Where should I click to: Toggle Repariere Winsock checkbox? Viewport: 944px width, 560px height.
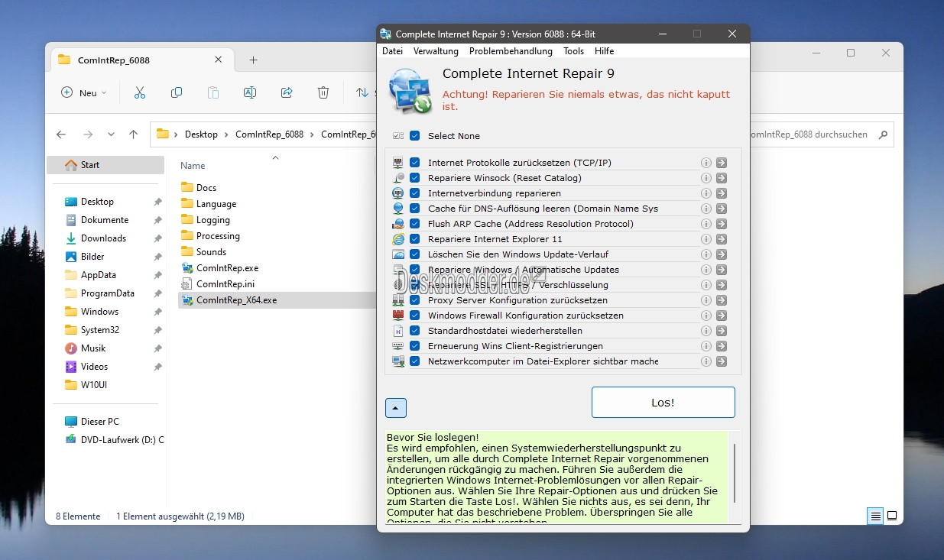[415, 178]
